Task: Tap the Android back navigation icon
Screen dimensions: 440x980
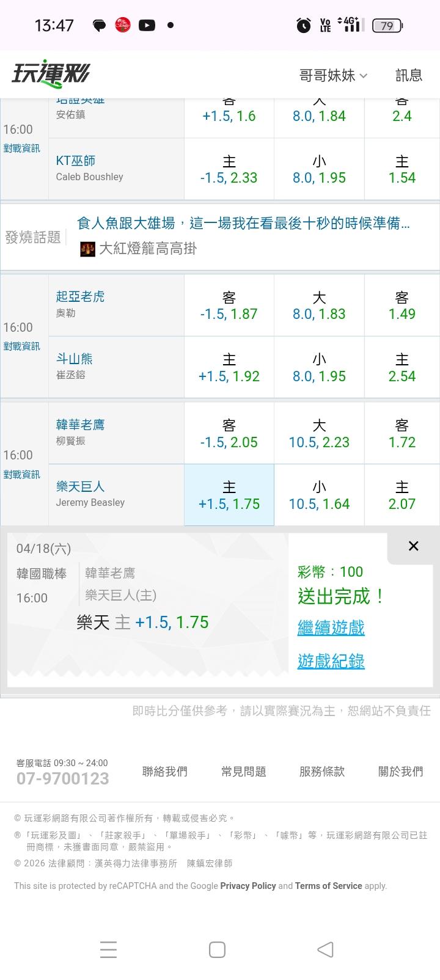Action: point(326,949)
